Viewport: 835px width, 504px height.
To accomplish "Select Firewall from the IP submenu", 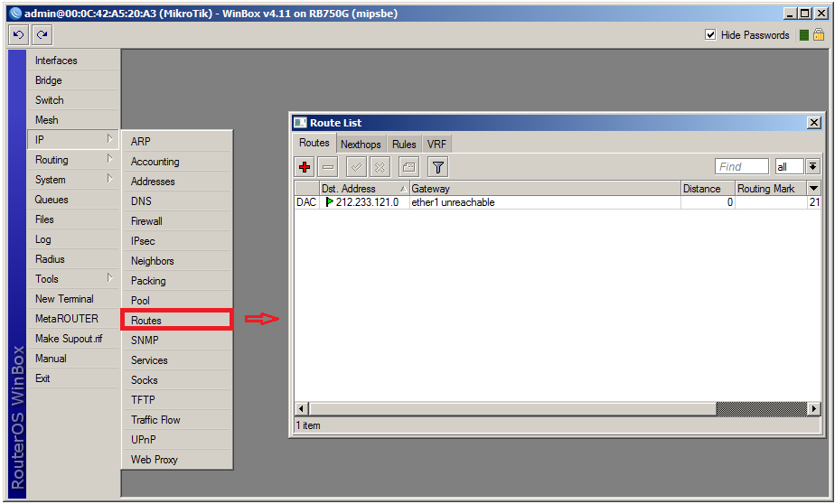I will (146, 221).
